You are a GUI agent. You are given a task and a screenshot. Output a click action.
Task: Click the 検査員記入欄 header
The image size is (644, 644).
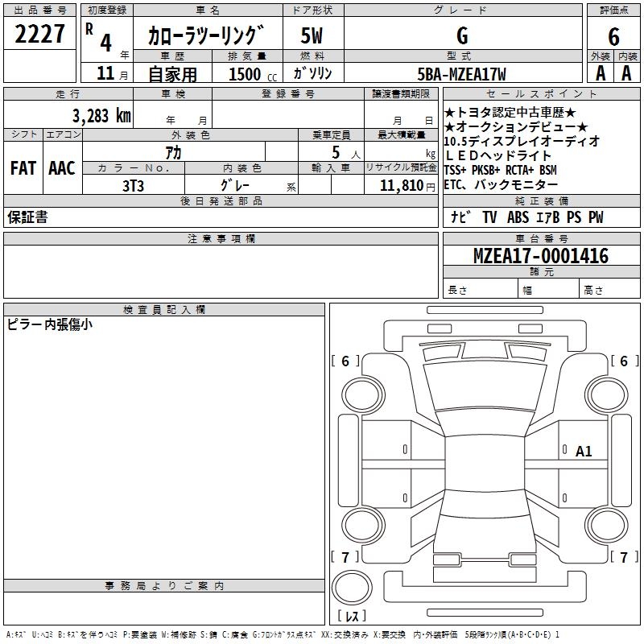point(164,310)
